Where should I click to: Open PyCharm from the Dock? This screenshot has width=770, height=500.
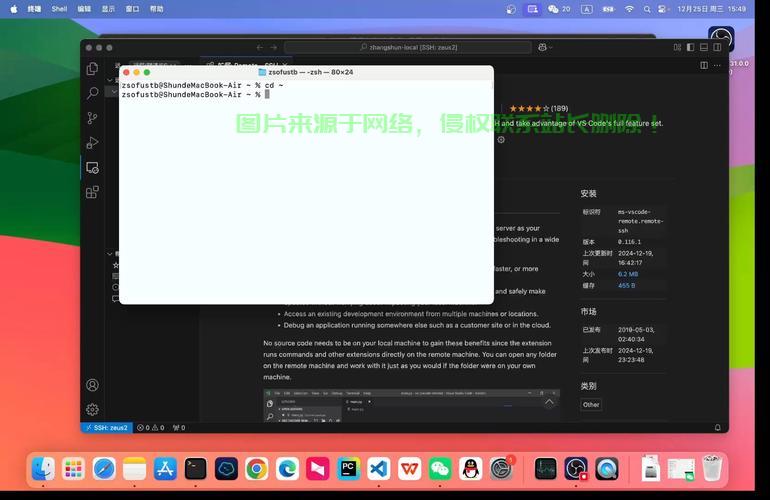tap(348, 469)
